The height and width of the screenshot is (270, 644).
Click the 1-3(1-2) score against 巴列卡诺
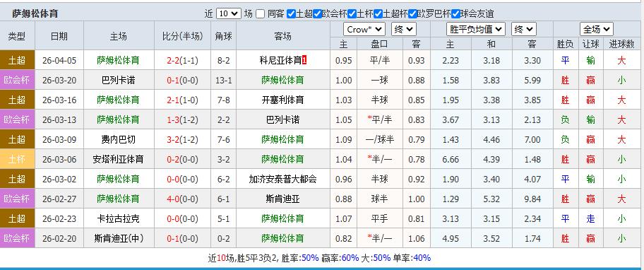[x=182, y=119]
